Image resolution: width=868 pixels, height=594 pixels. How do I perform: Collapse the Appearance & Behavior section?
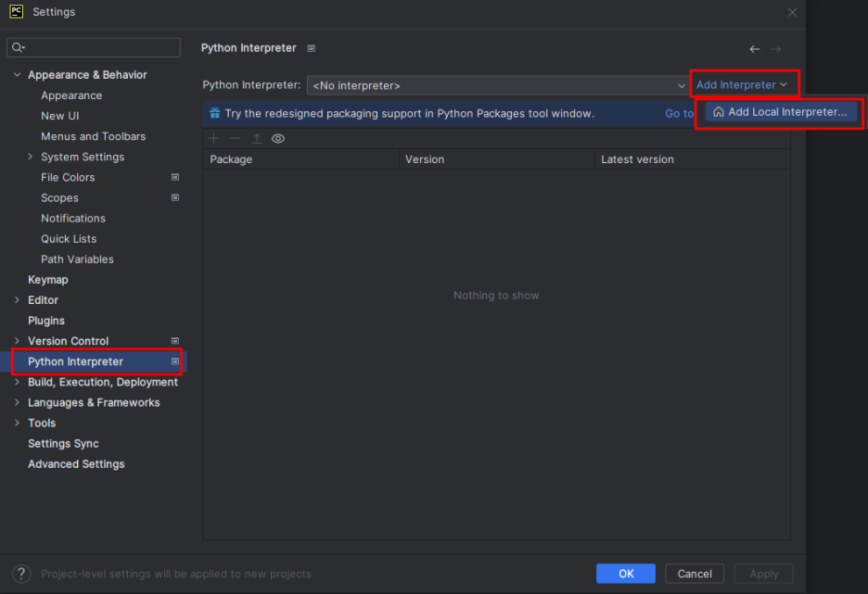coord(18,74)
